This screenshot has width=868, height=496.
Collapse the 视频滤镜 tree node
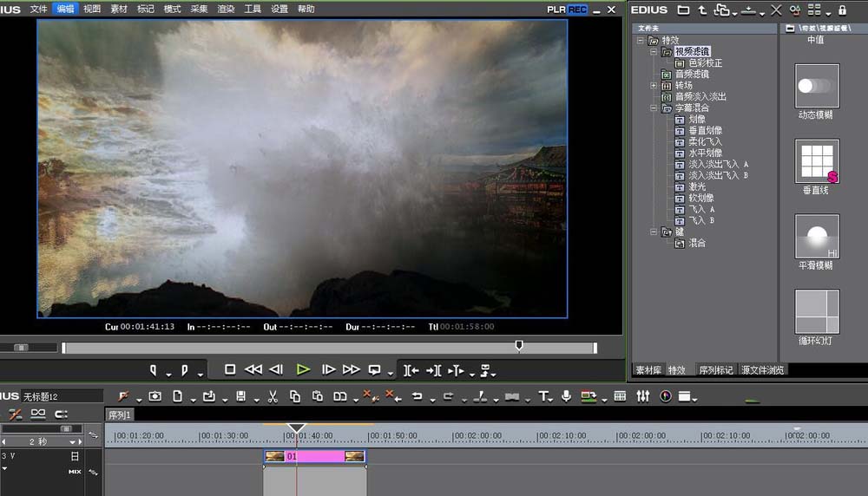[x=654, y=51]
